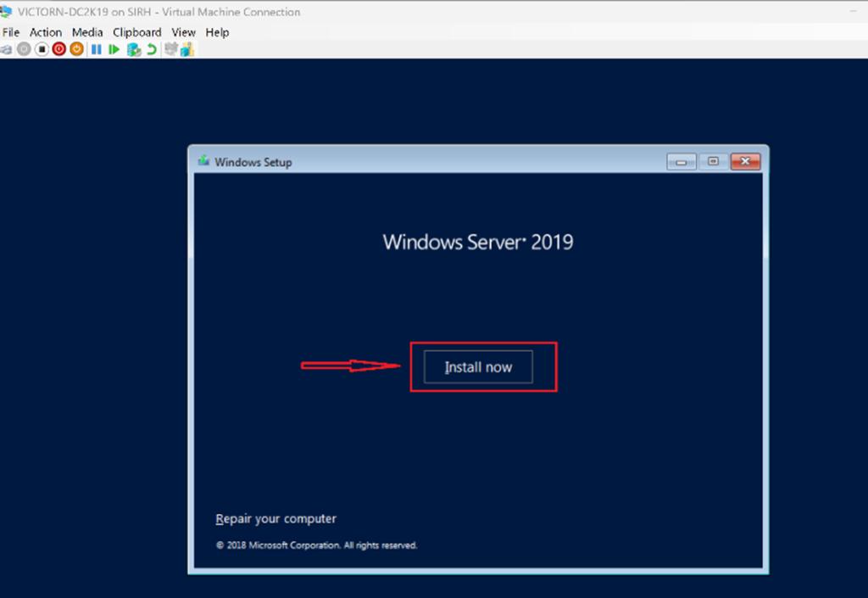
Task: Click the Windows Setup title text
Action: pyautogui.click(x=253, y=162)
